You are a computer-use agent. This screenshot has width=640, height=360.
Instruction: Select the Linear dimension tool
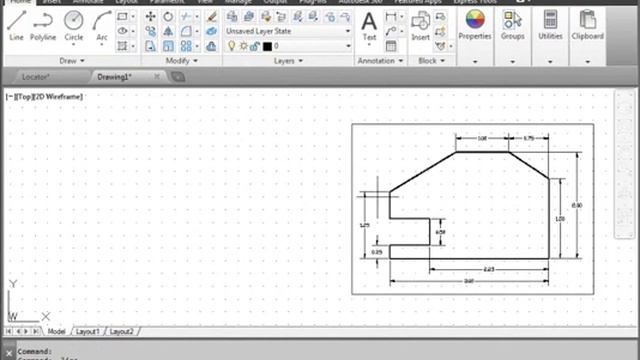pos(391,16)
